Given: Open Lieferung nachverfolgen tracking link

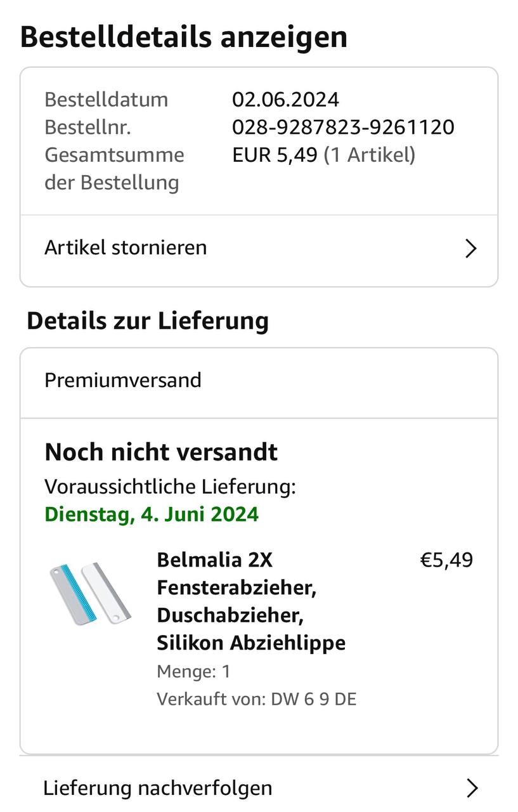Looking at the screenshot, I should pyautogui.click(x=158, y=788).
